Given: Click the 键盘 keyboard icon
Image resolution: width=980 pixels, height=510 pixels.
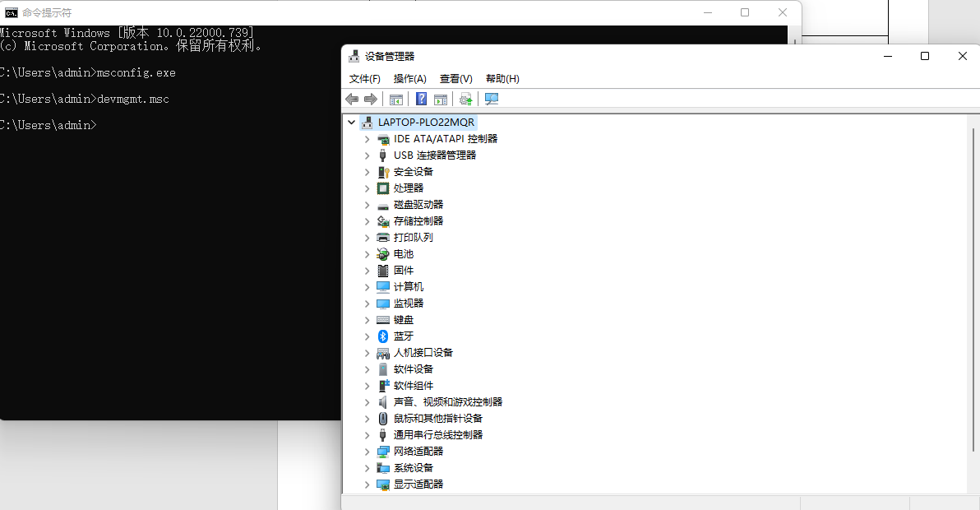Looking at the screenshot, I should click(x=383, y=320).
